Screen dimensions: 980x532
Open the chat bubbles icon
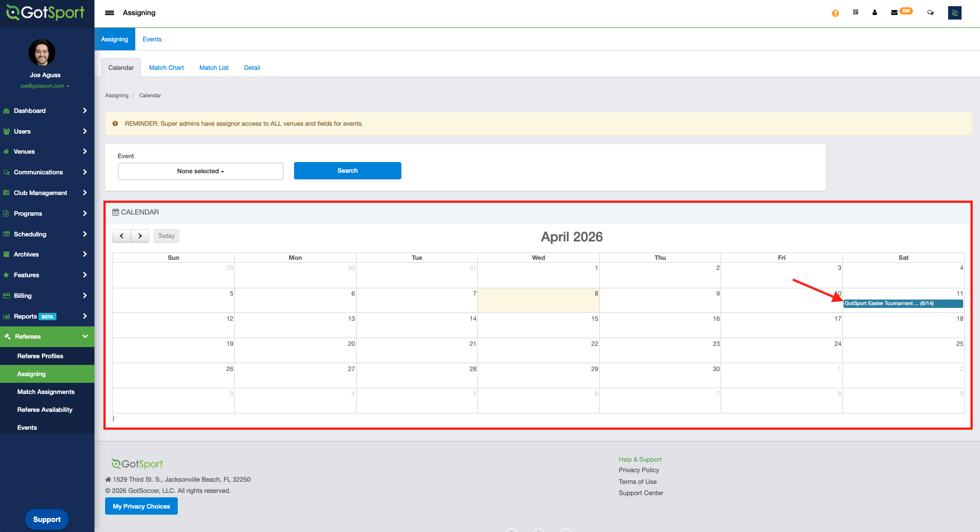[x=930, y=12]
